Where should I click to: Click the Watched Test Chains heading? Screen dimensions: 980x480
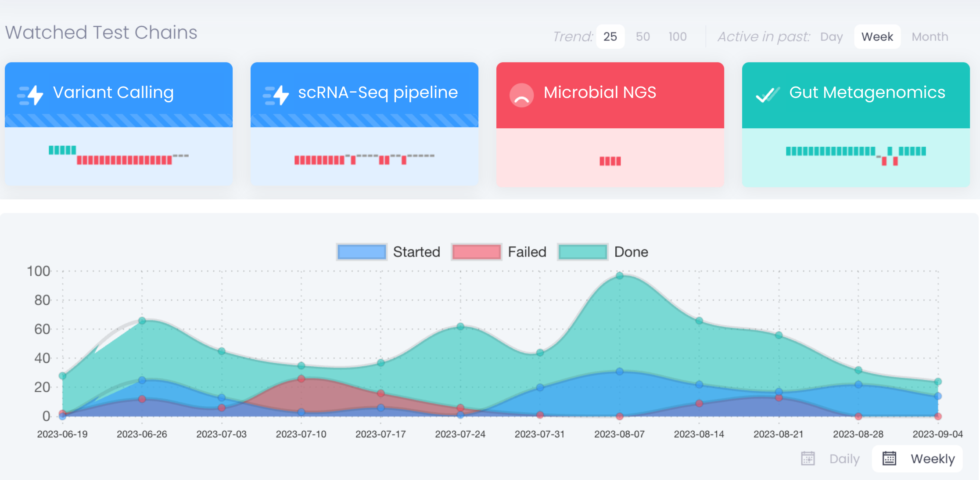pos(101,32)
